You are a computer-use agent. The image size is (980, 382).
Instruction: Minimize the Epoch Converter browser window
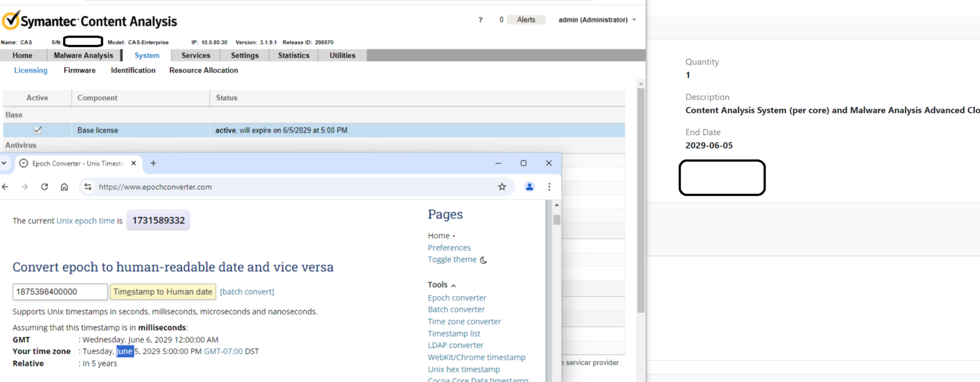tap(498, 163)
